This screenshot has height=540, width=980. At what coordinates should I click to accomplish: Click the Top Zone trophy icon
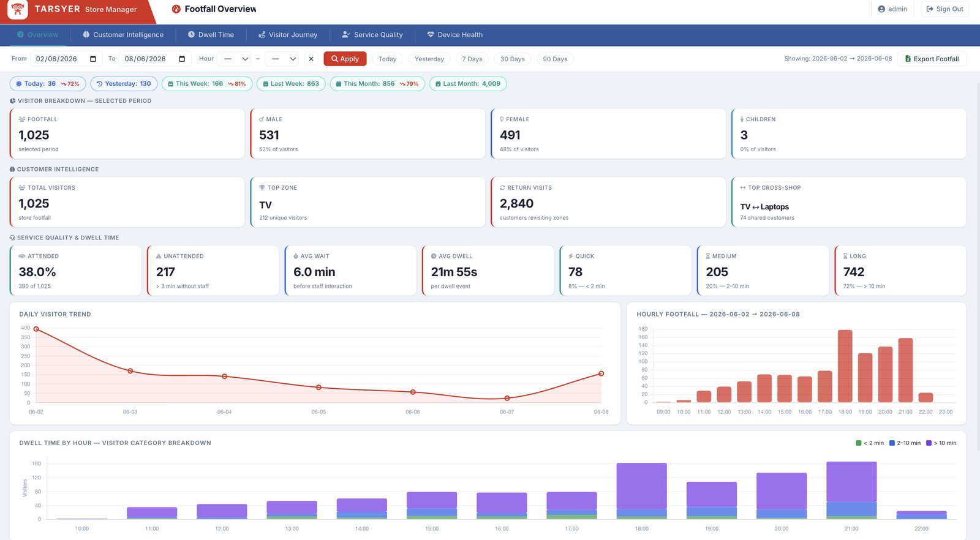[x=262, y=188]
